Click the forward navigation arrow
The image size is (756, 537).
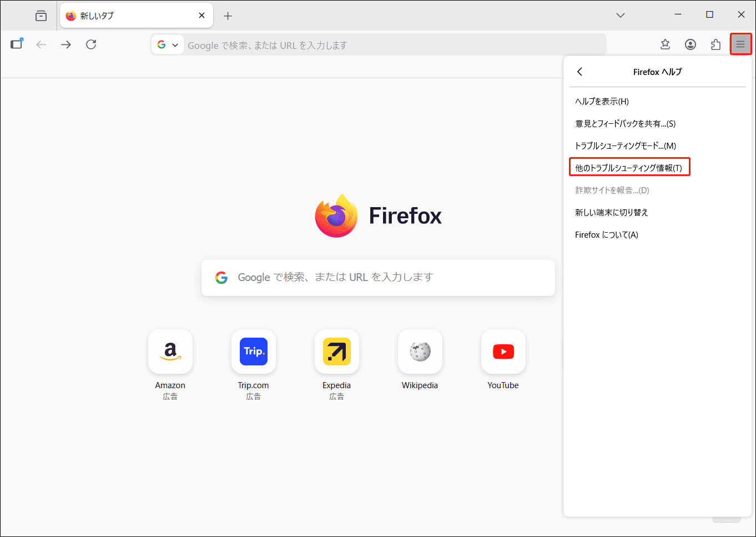point(66,44)
